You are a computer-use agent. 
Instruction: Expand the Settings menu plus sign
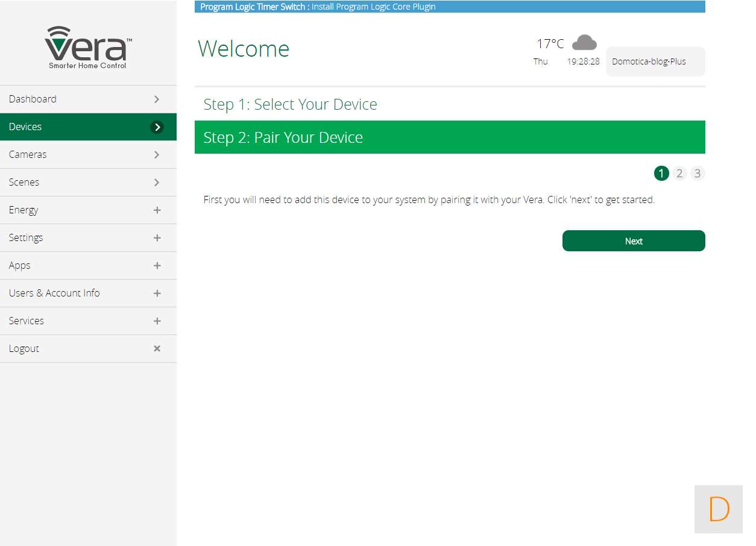157,238
